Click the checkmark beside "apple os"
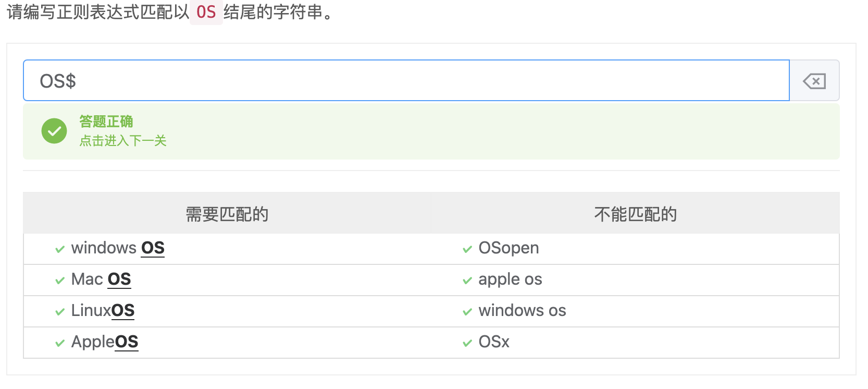This screenshot has height=389, width=868. [x=467, y=281]
